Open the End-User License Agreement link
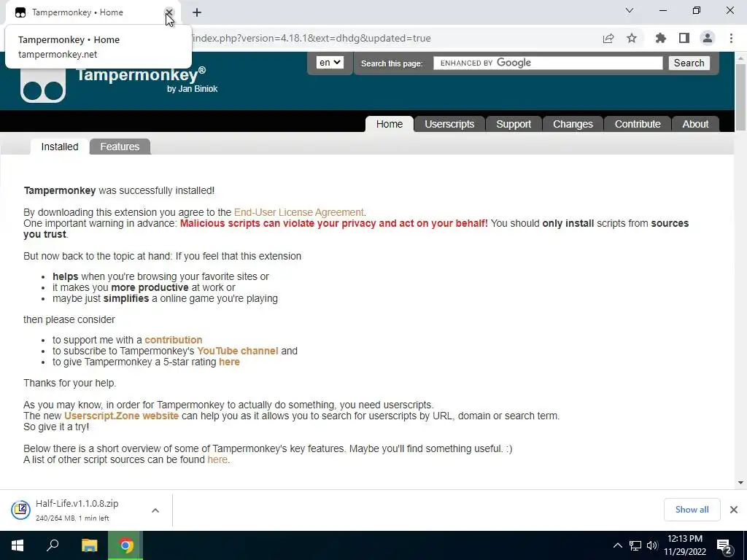This screenshot has width=747, height=560. pos(298,212)
